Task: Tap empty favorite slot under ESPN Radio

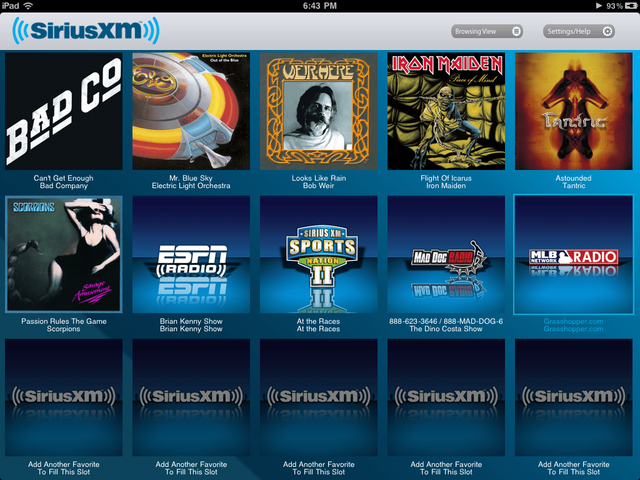Action: [x=191, y=398]
